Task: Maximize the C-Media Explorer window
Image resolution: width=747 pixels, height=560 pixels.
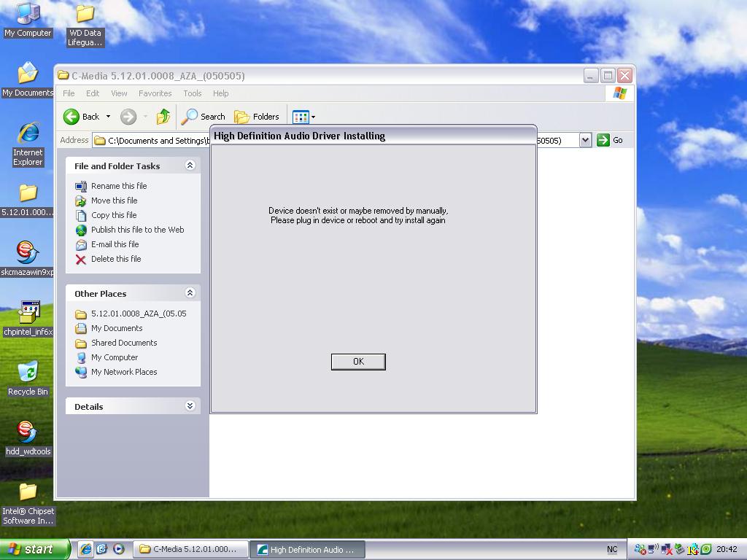Action: tap(608, 76)
